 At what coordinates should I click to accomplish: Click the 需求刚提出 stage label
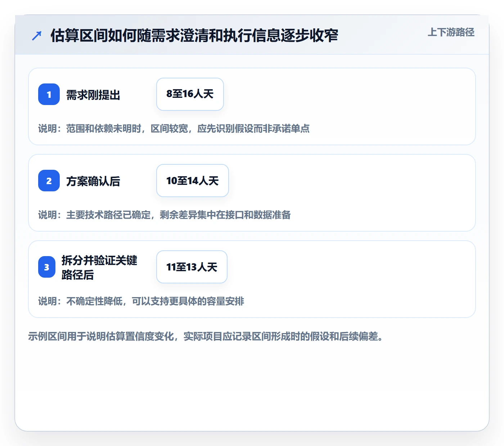tap(93, 95)
